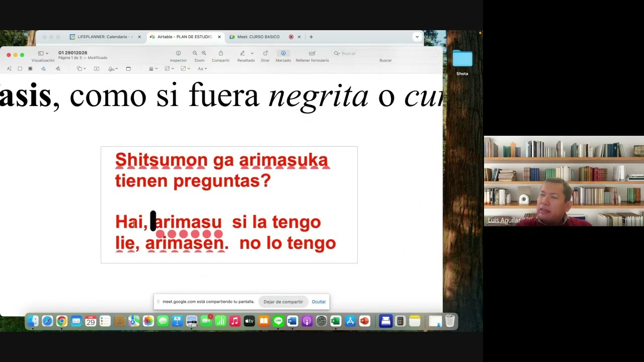The height and width of the screenshot is (362, 644).
Task: Open the Trash in the dock
Action: pyautogui.click(x=450, y=321)
